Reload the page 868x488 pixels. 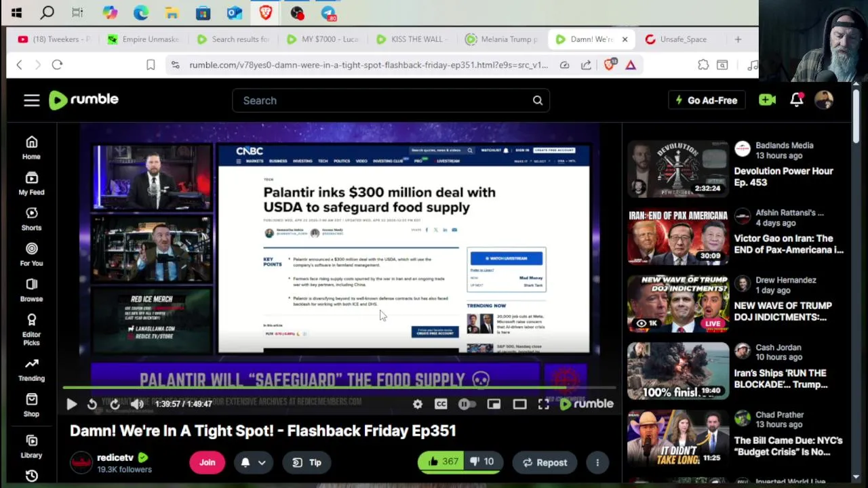click(57, 64)
